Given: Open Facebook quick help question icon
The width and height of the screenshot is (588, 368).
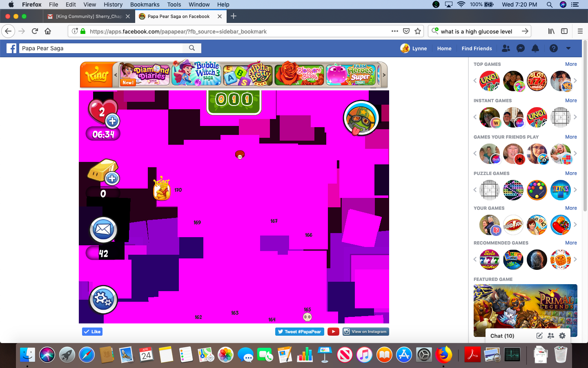Looking at the screenshot, I should (x=554, y=48).
